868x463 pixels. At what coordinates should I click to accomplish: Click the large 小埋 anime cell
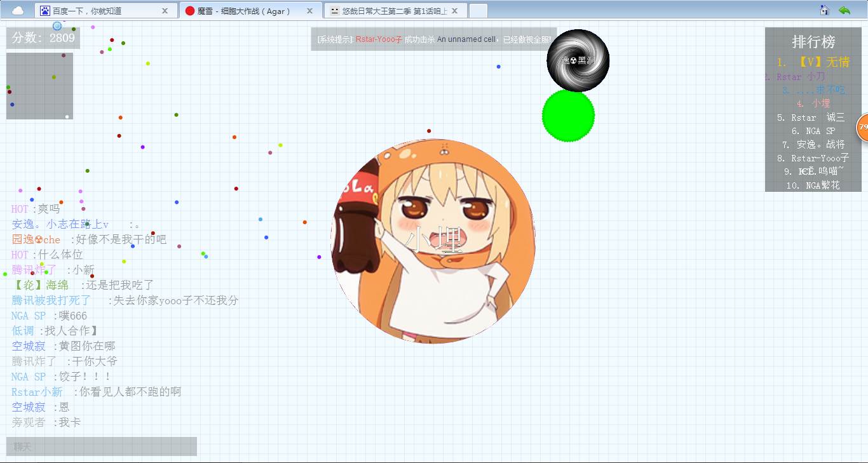[x=433, y=241]
